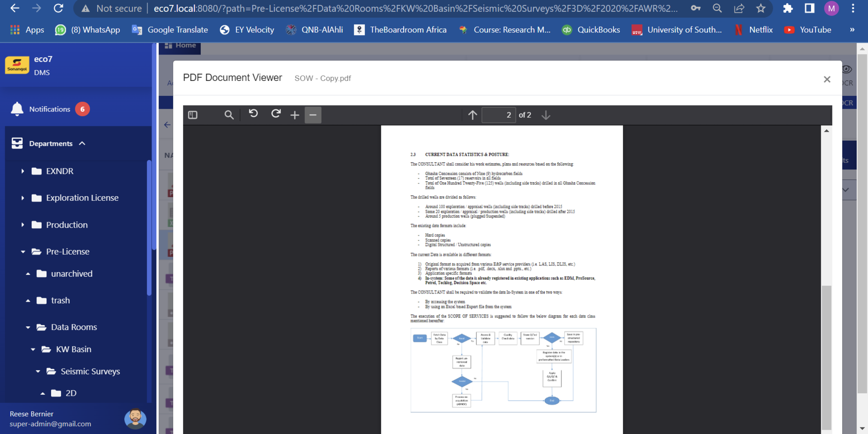Expand the EXNDR folder arrow
The height and width of the screenshot is (434, 868).
[23, 171]
